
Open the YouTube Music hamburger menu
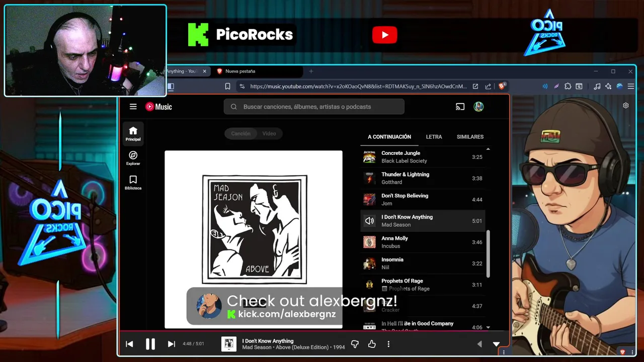click(x=133, y=107)
